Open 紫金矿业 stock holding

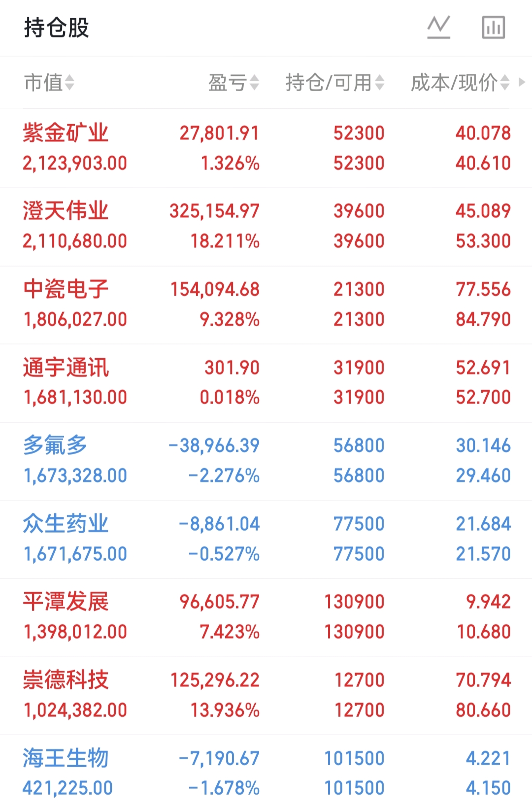66,134
